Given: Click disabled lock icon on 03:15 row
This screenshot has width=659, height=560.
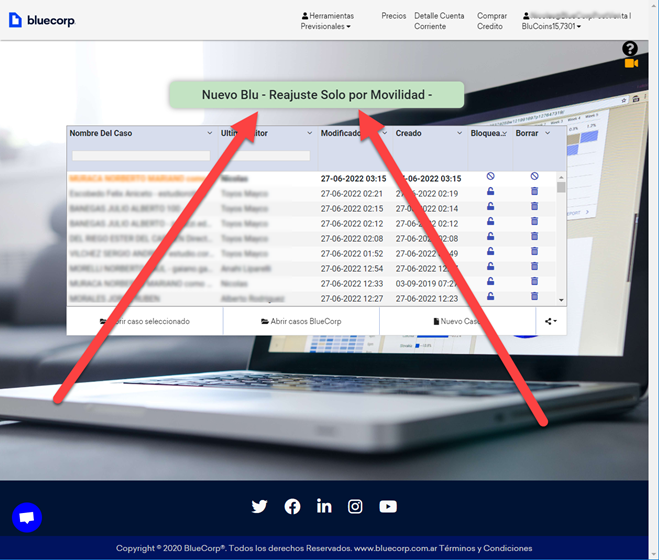Looking at the screenshot, I should tap(490, 176).
